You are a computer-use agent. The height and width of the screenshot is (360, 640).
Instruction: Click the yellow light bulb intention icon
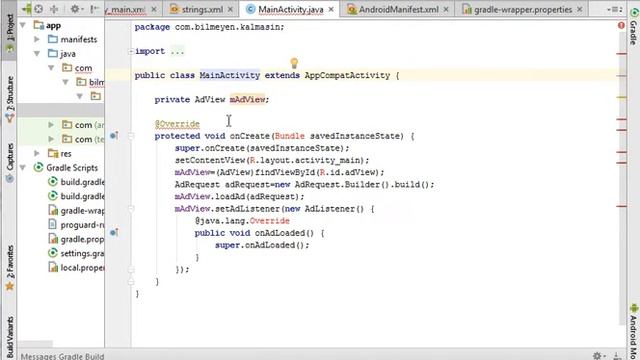(294, 62)
